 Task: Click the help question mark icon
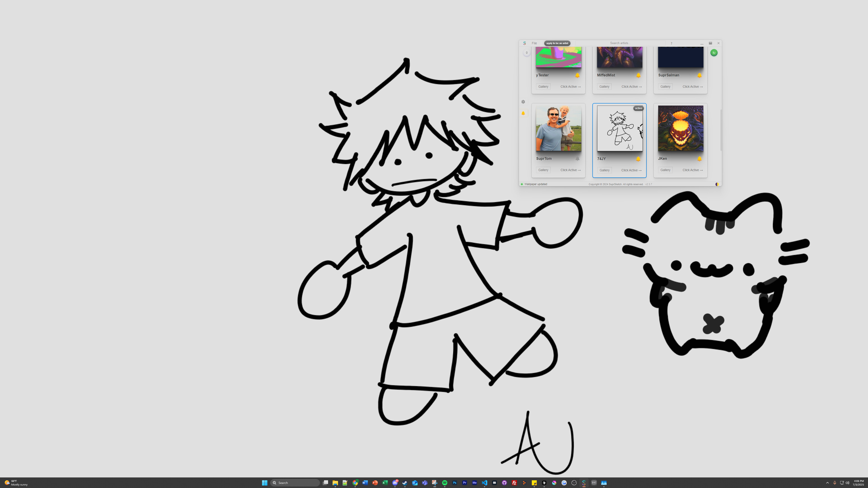click(672, 43)
